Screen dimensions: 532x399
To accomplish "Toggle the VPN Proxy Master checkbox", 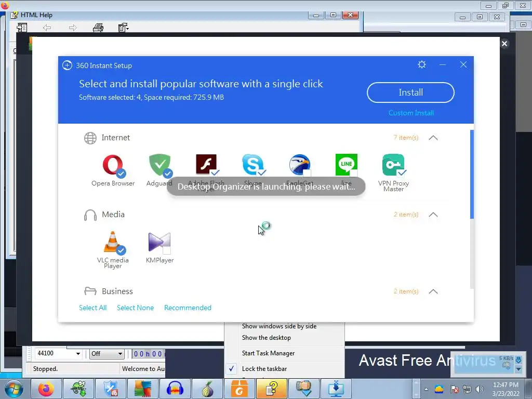I will coord(402,172).
